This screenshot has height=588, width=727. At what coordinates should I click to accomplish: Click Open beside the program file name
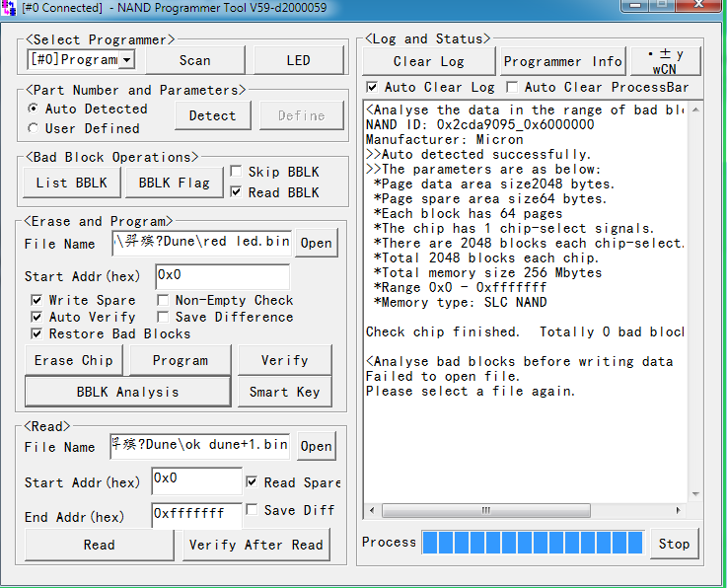tap(316, 243)
